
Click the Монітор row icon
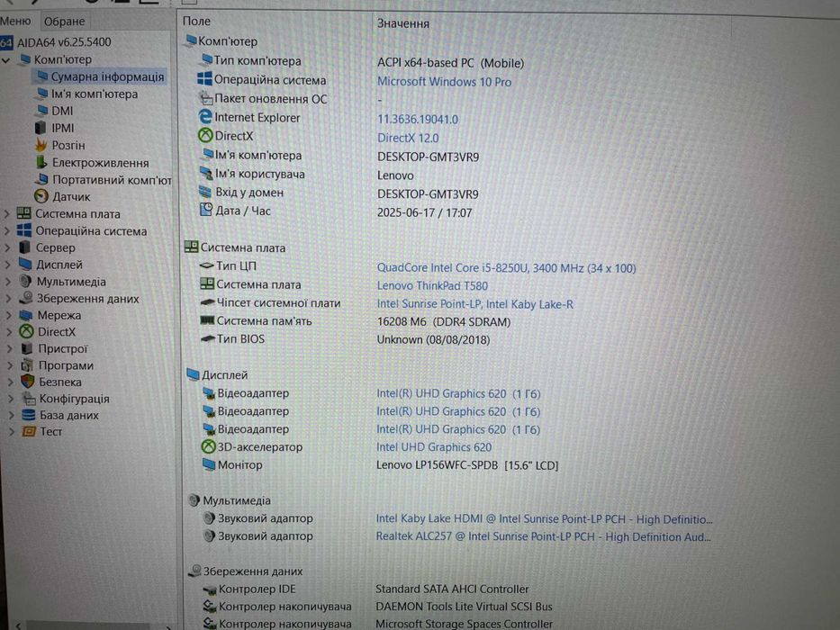pos(208,464)
